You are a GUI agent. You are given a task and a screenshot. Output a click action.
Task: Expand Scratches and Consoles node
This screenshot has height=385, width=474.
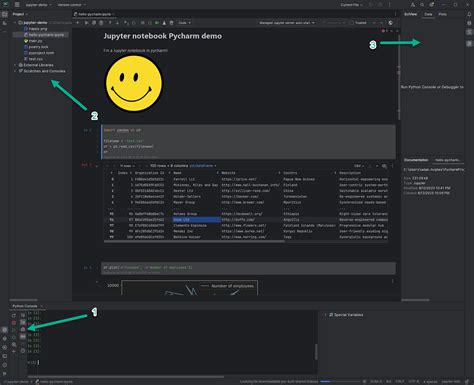point(15,71)
